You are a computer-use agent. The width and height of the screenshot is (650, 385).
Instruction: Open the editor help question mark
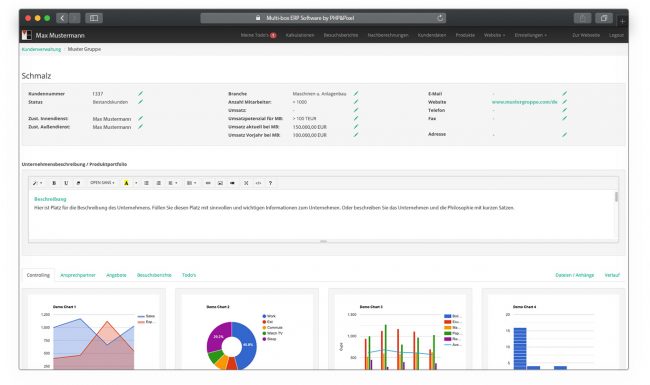coord(270,183)
